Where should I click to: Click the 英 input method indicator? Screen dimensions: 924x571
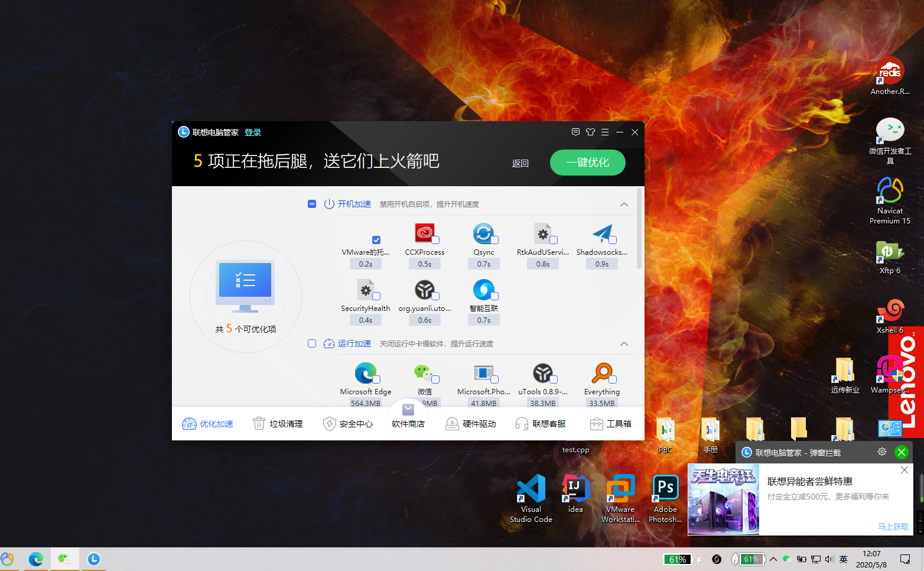(x=844, y=559)
